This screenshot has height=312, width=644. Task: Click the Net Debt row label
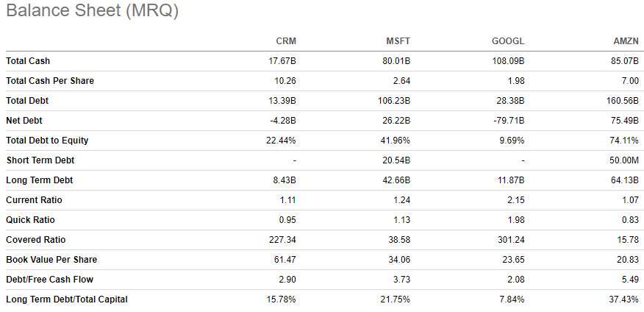coord(24,121)
